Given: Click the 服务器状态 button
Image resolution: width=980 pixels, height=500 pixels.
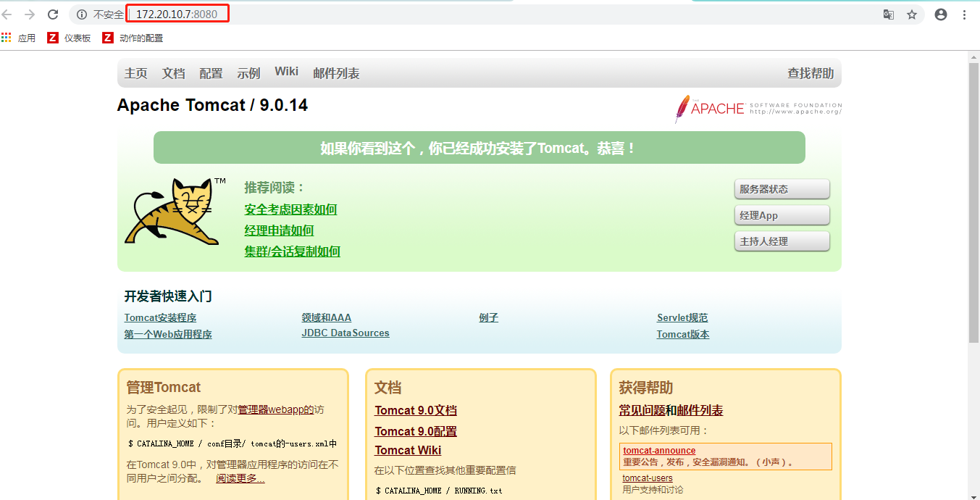Looking at the screenshot, I should 782,189.
